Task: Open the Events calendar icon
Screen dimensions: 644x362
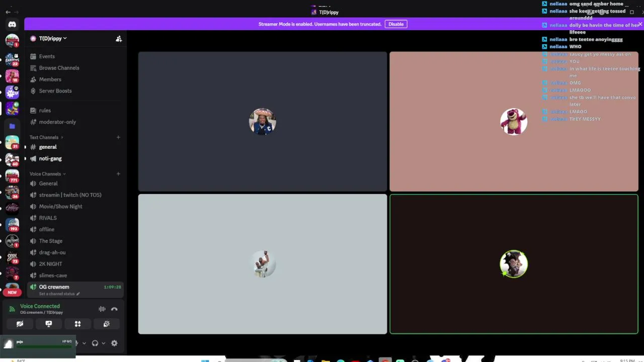Action: tap(33, 56)
